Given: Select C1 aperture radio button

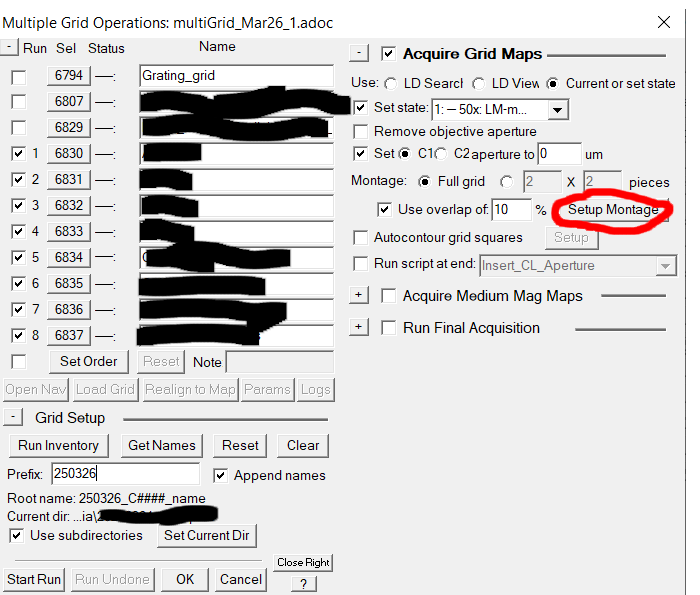Looking at the screenshot, I should (x=404, y=154).
